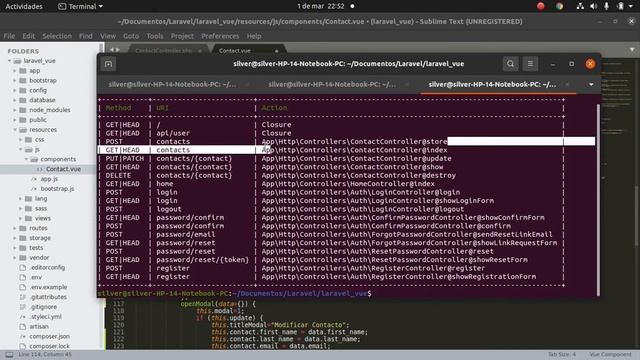Screen dimensions: 640x360
Task: Open Sublime Text Edit menu
Action: pyautogui.click(x=29, y=36)
